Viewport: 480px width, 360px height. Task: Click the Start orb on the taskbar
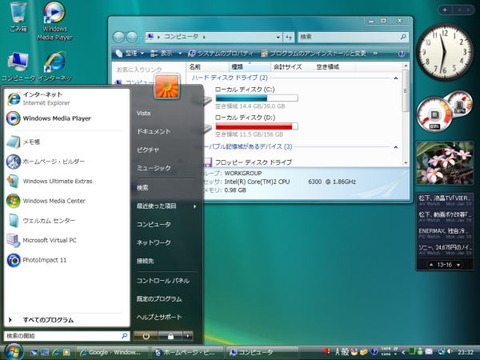click(x=13, y=351)
